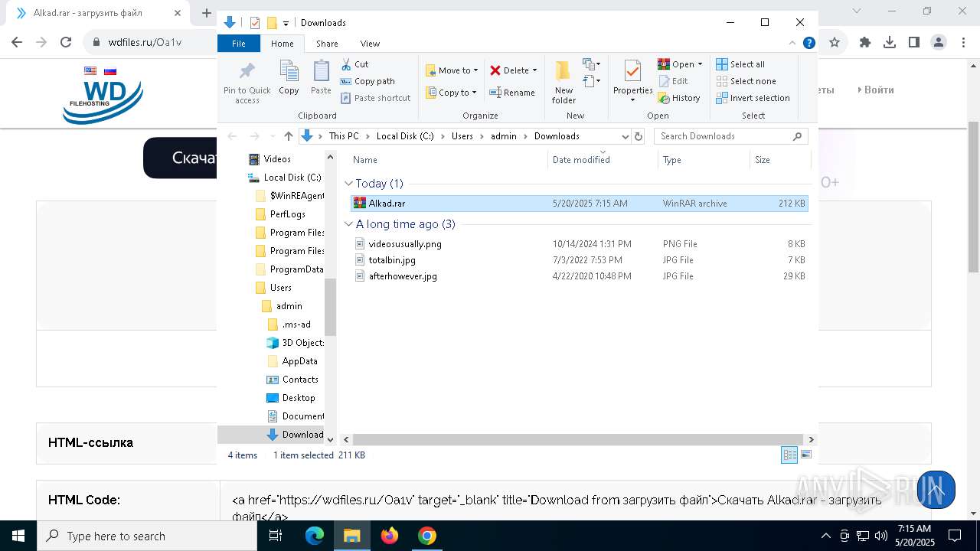
Task: Select the videosusually.png file
Action: (579, 244)
